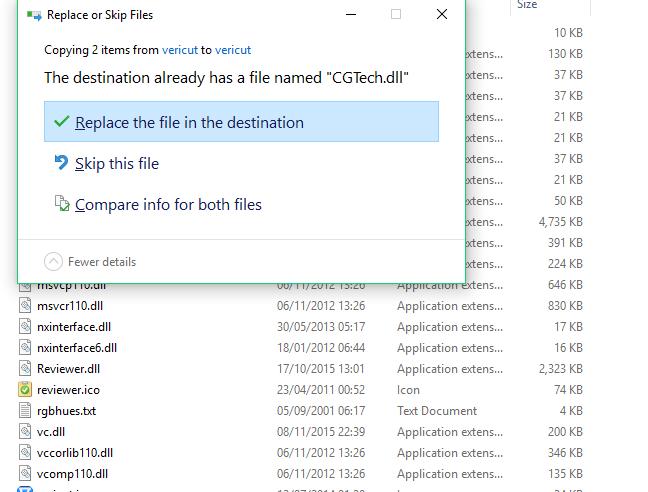Click the vc.dll file icon

pyautogui.click(x=25, y=431)
